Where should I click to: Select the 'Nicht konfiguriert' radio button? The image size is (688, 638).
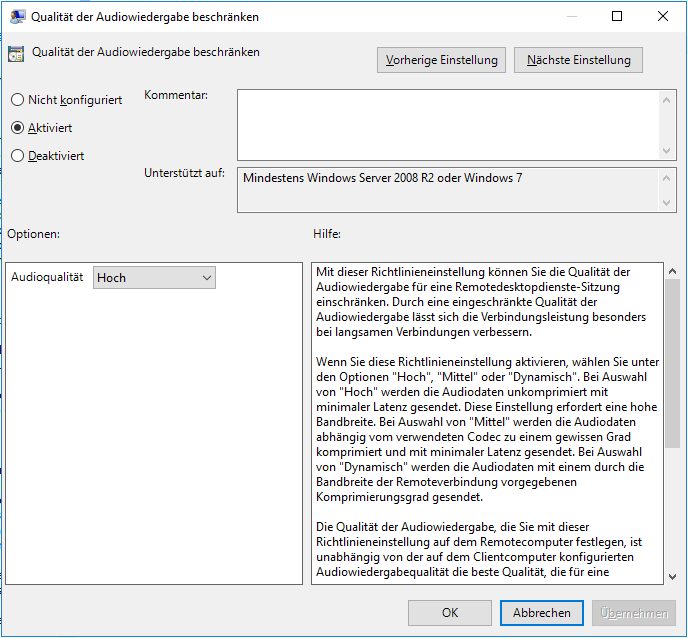tap(17, 100)
